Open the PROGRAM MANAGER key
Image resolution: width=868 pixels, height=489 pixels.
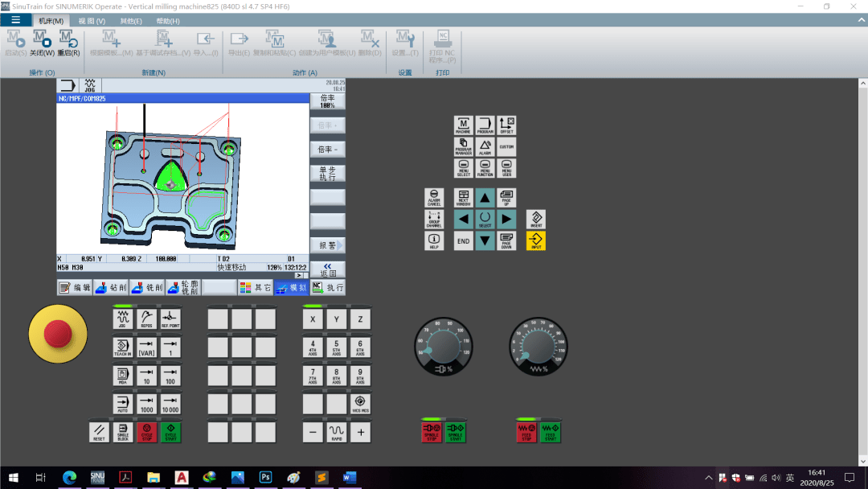pyautogui.click(x=464, y=147)
